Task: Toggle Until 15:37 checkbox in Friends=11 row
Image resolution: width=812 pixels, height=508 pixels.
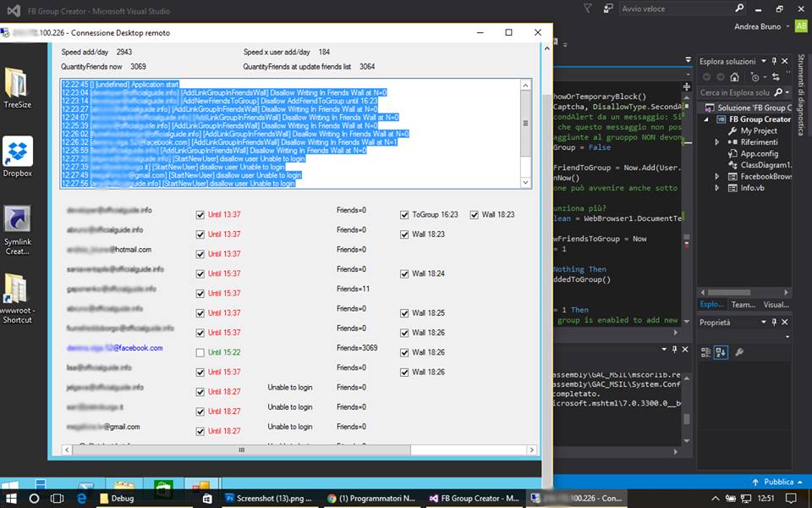Action: [200, 294]
